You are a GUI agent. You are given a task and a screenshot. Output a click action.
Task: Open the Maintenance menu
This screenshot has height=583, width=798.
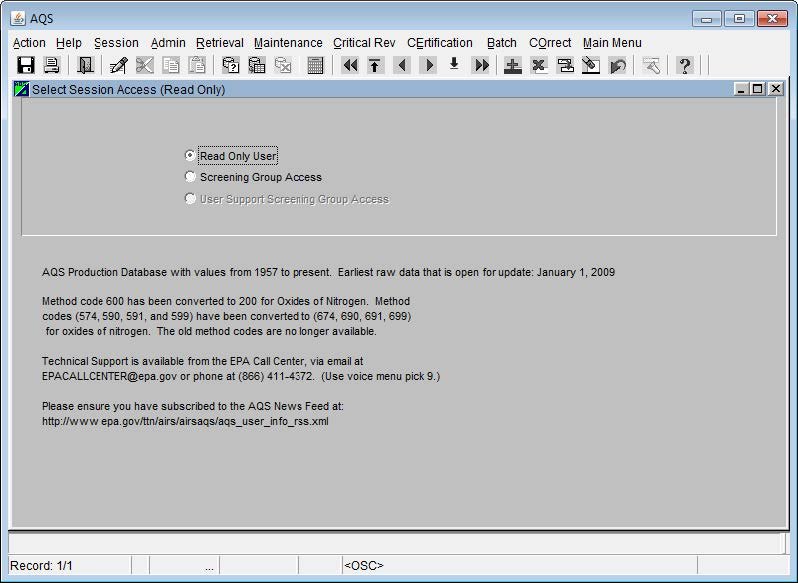tap(288, 43)
